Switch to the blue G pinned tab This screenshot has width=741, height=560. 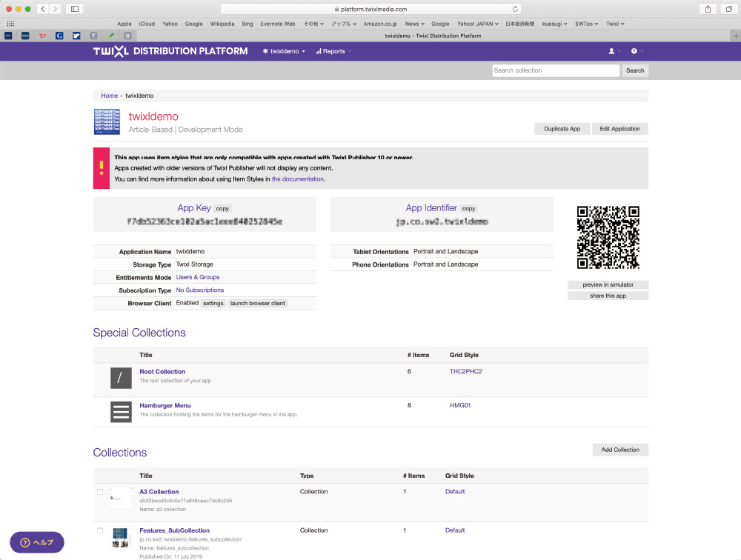(x=59, y=36)
